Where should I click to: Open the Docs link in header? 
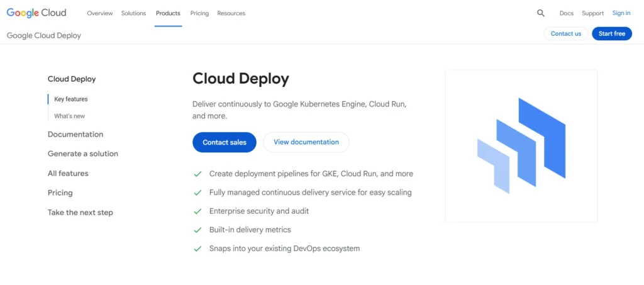pyautogui.click(x=567, y=13)
